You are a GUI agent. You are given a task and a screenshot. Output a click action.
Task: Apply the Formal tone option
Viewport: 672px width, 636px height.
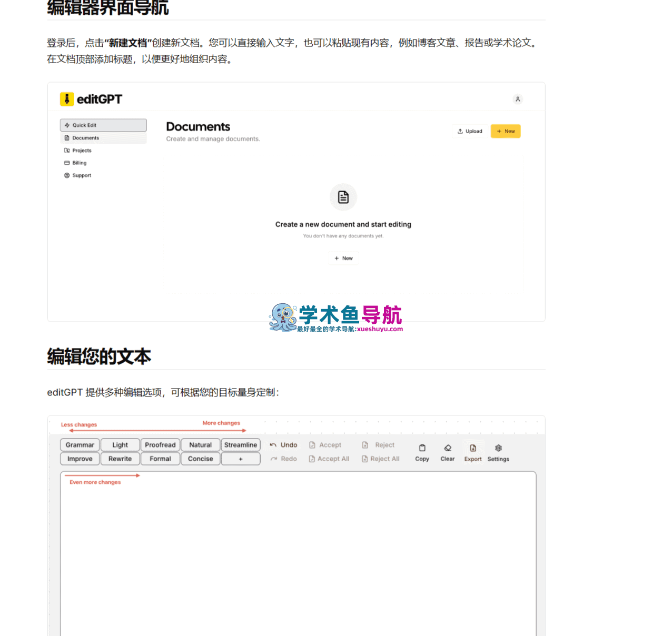click(x=160, y=459)
